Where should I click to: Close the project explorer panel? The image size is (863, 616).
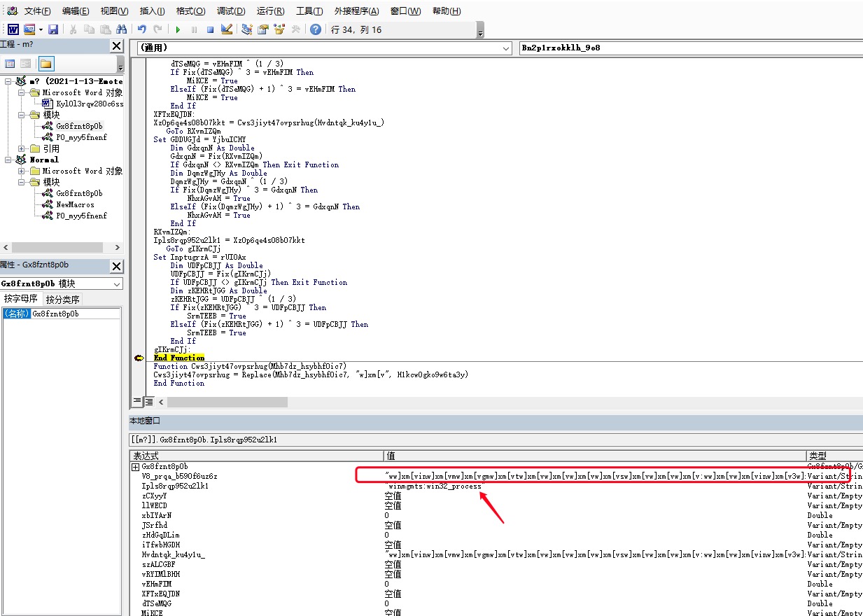point(116,45)
